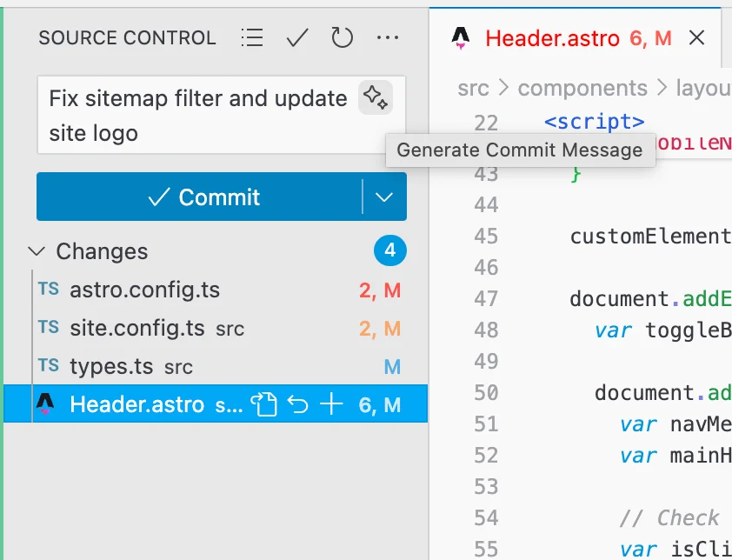Click the checkmark commit icon in header
Viewport: 732px width, 560px height.
[x=297, y=37]
